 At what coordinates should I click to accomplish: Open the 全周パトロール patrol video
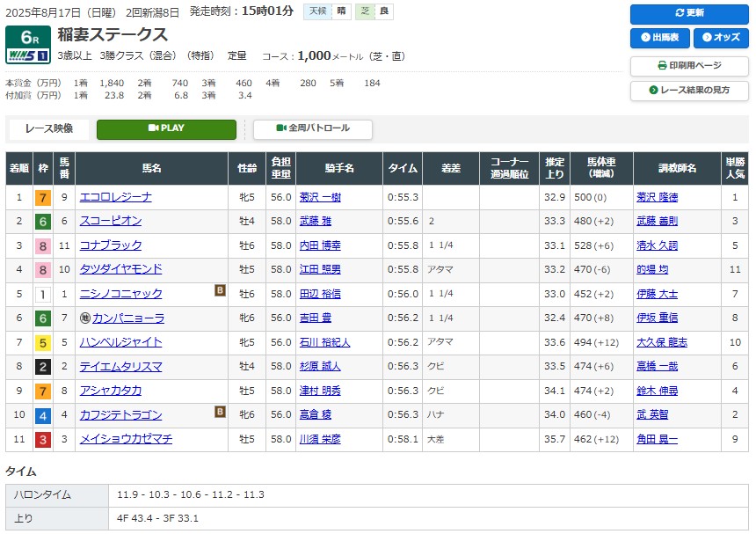312,128
